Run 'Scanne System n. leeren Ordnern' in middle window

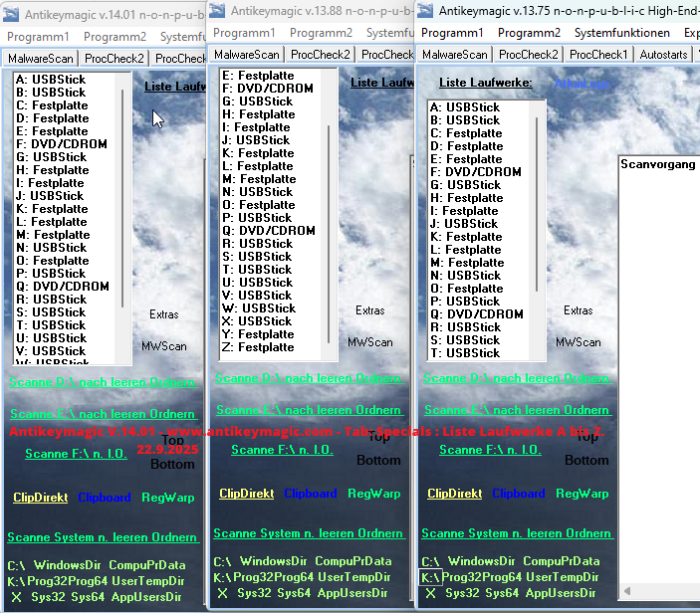click(x=309, y=534)
